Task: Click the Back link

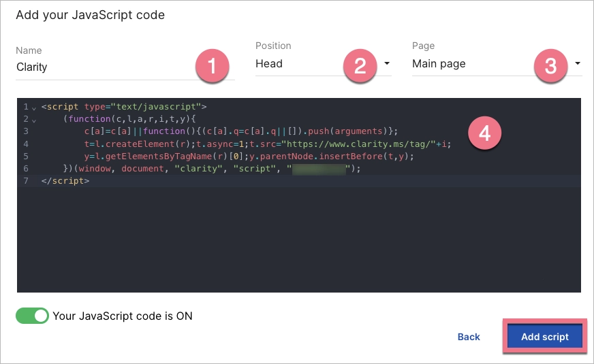Action: 469,337
